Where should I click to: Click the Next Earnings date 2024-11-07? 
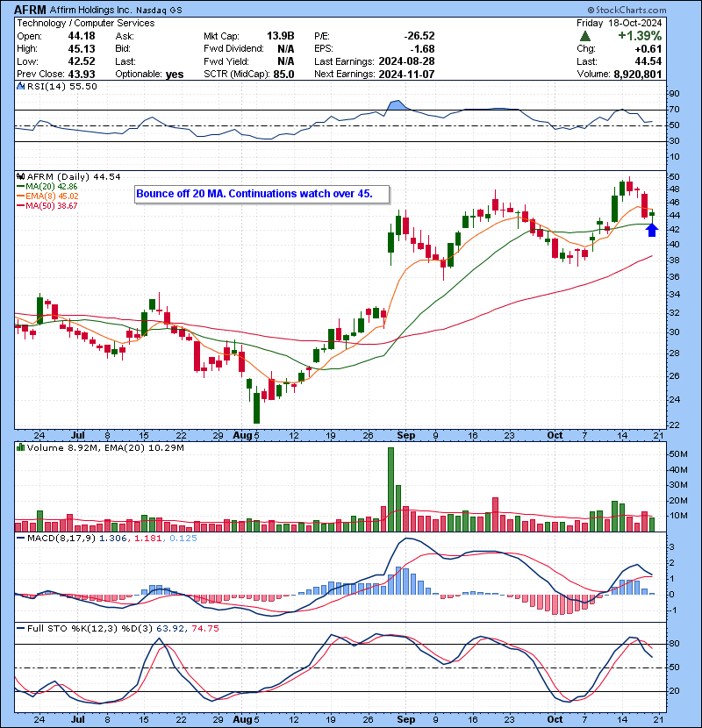click(x=406, y=75)
